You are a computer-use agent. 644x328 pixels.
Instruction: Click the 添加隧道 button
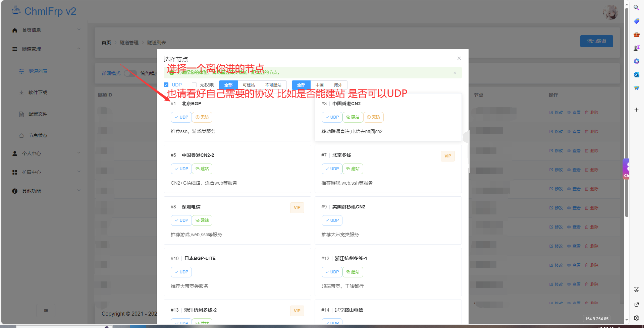pos(596,41)
